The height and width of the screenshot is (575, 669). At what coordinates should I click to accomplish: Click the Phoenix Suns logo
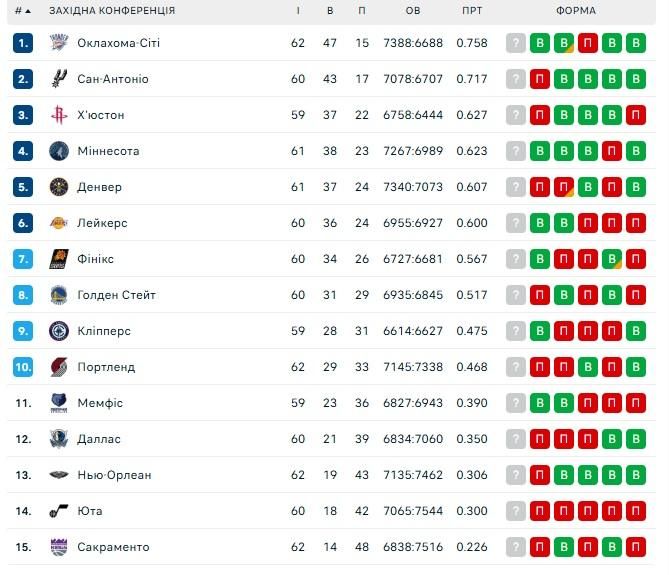(x=57, y=259)
